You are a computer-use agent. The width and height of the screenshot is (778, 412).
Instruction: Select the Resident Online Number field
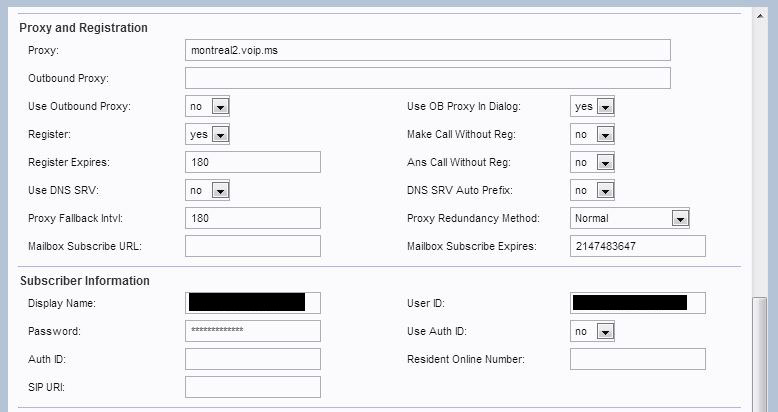coord(637,359)
